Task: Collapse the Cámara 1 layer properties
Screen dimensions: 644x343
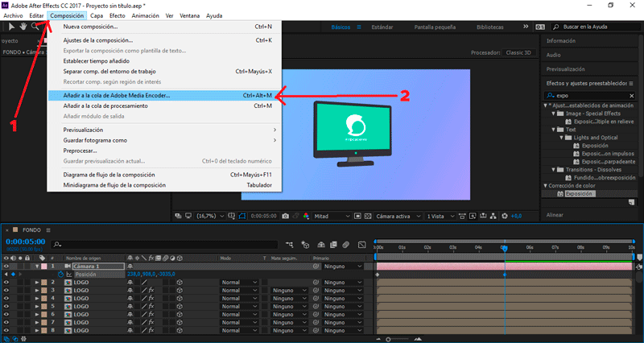Action: (37, 266)
